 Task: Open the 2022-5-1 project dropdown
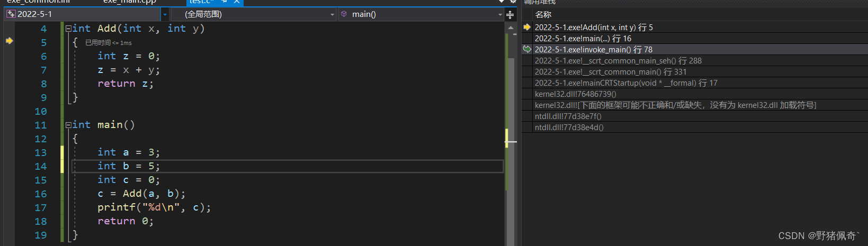coord(165,15)
